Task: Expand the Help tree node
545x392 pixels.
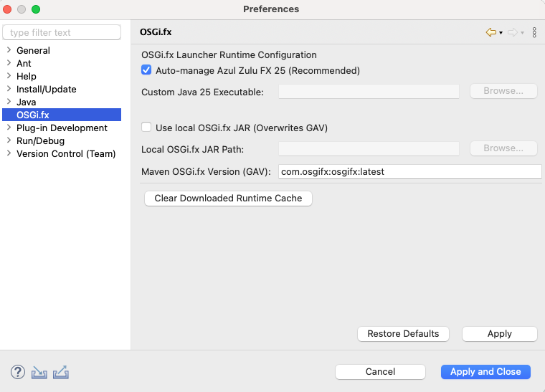Action: pyautogui.click(x=9, y=76)
